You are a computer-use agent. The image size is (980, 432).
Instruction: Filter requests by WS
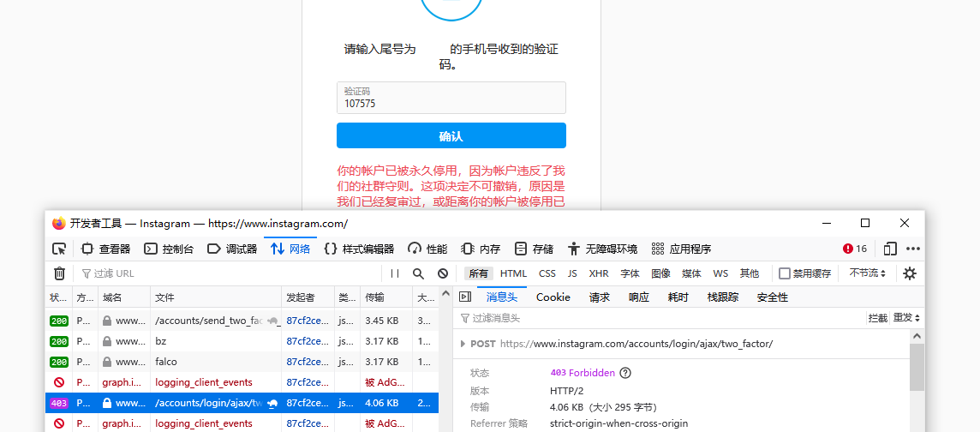[x=720, y=273]
